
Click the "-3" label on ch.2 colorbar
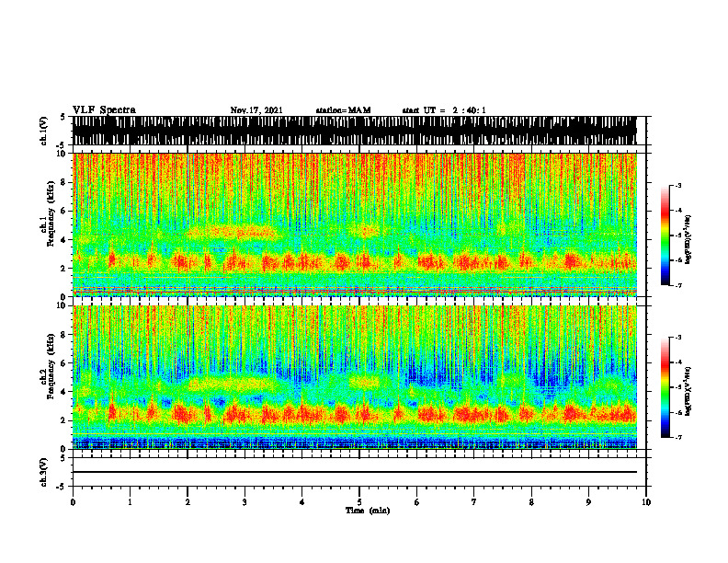point(677,338)
